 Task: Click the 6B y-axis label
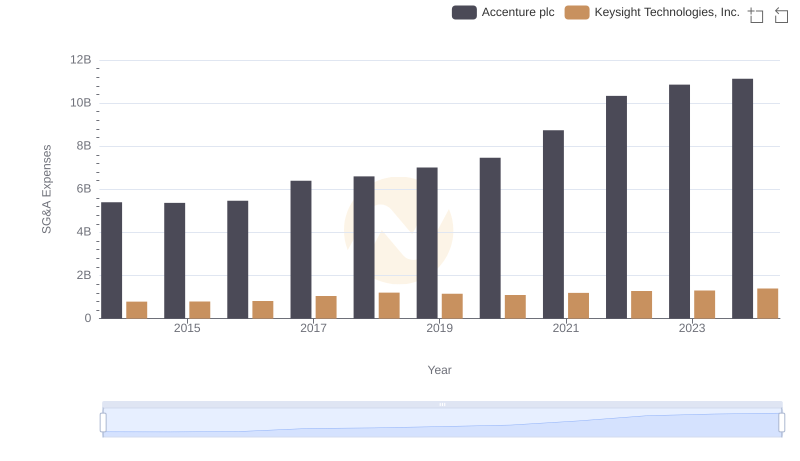[84, 189]
